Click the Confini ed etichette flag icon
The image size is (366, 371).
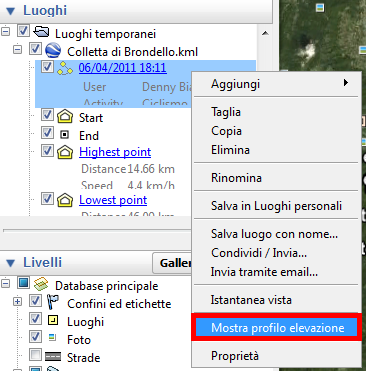coord(53,302)
